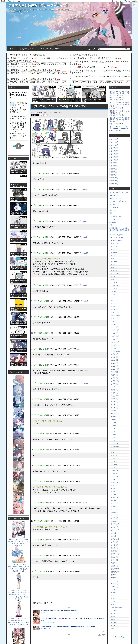Screen dimensions: 138x644
Task: Open the X (Twitter) icon in navigation bar
Action: click(x=89, y=49)
